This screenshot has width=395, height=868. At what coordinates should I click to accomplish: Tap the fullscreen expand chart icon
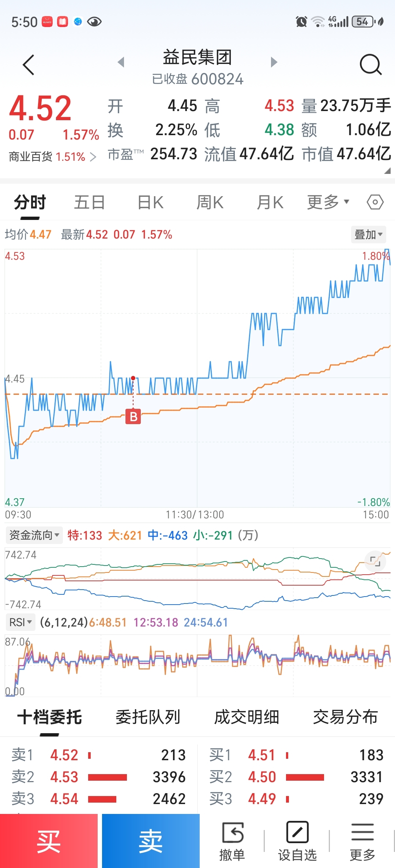click(375, 561)
